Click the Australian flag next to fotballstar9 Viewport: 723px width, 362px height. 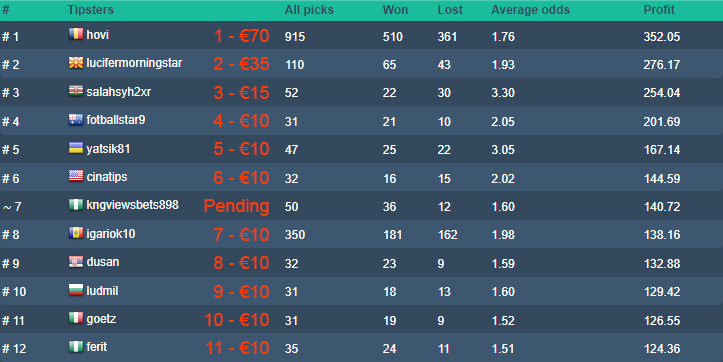pyautogui.click(x=76, y=120)
